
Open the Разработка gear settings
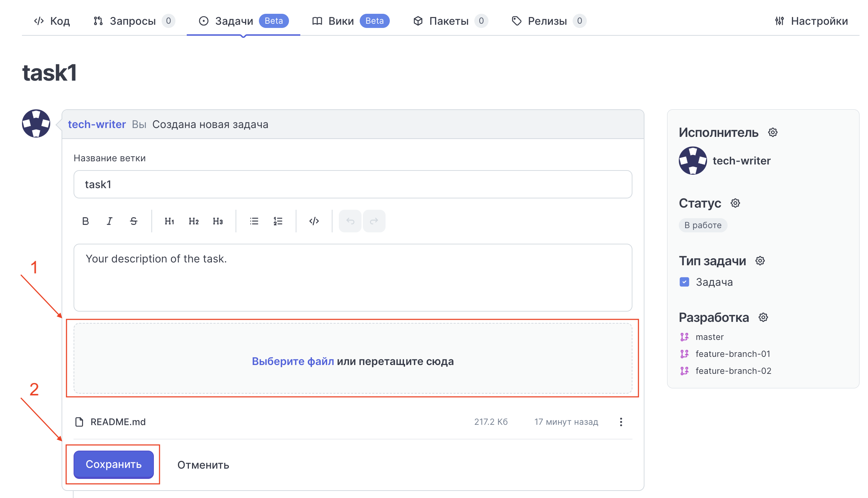(763, 317)
